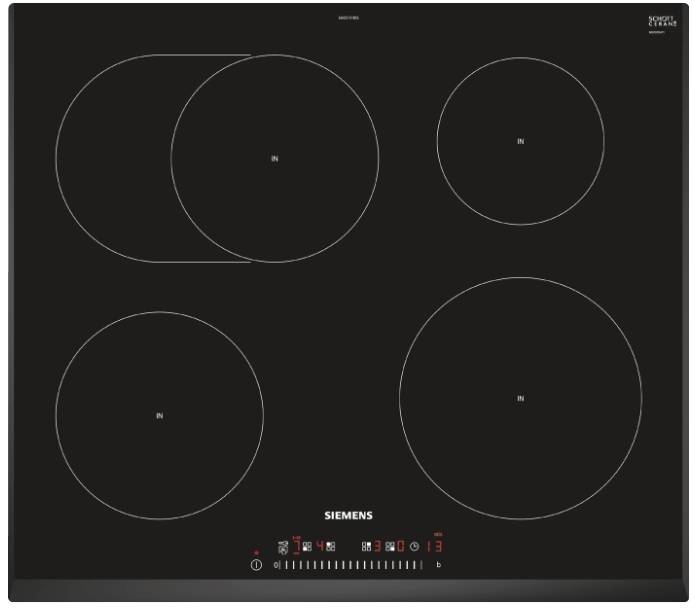The width and height of the screenshot is (694, 608).
Task: Tap the 'b' powerBoost symbol
Action: coord(439,565)
